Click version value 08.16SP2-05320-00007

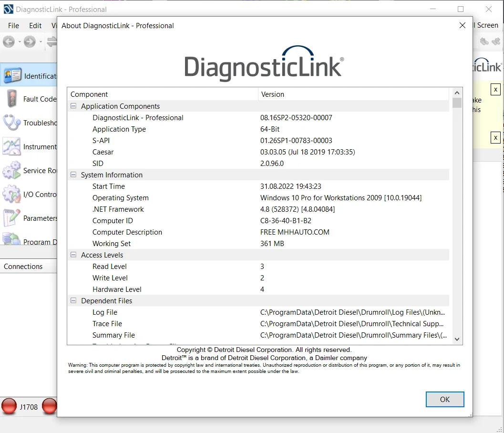click(x=296, y=118)
